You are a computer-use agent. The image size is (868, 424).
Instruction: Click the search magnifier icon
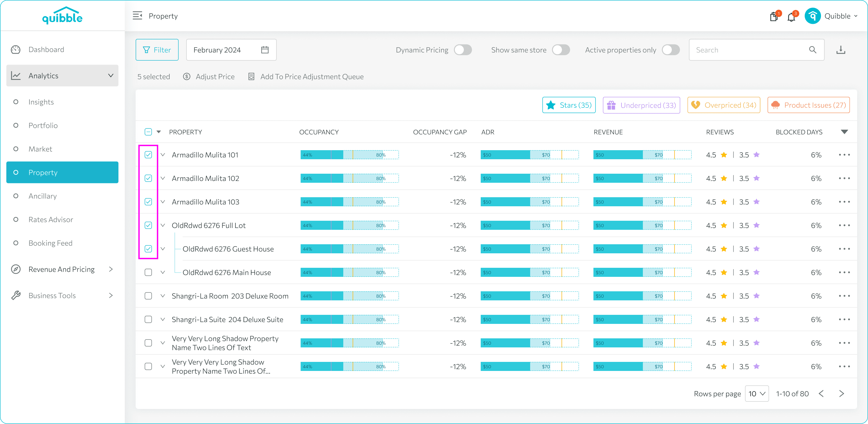point(813,50)
